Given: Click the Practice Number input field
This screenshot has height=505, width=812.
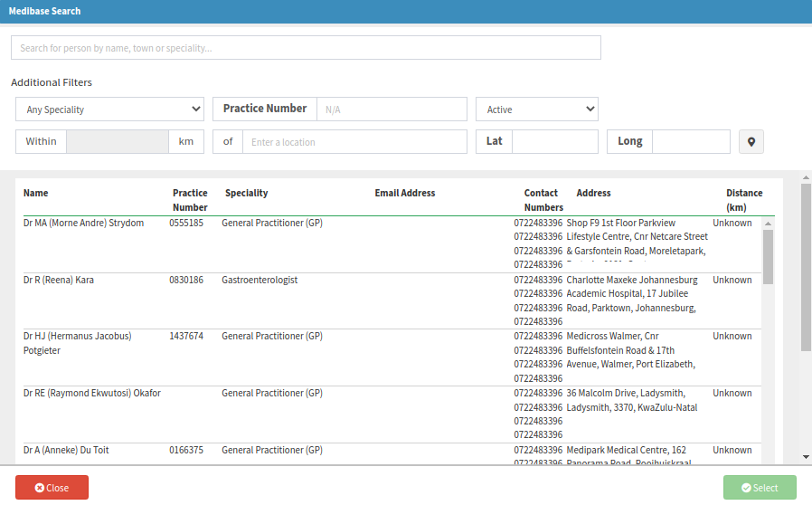Looking at the screenshot, I should [391, 110].
